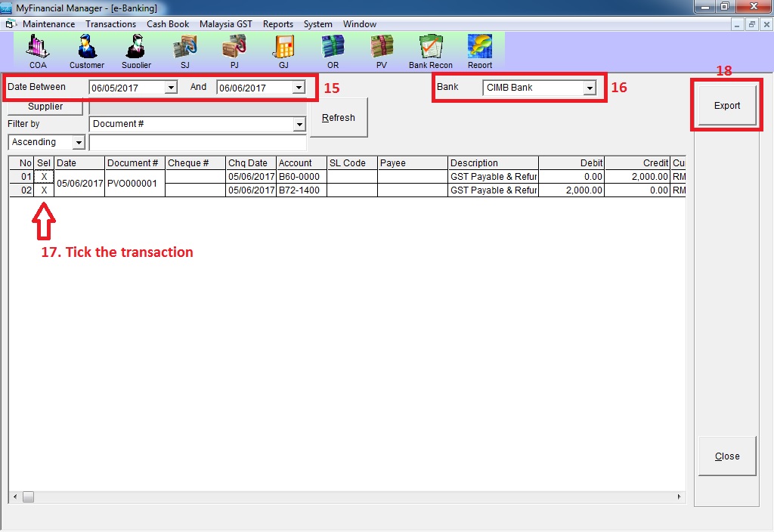Click the Refresh button
This screenshot has height=532, width=774.
pos(338,118)
